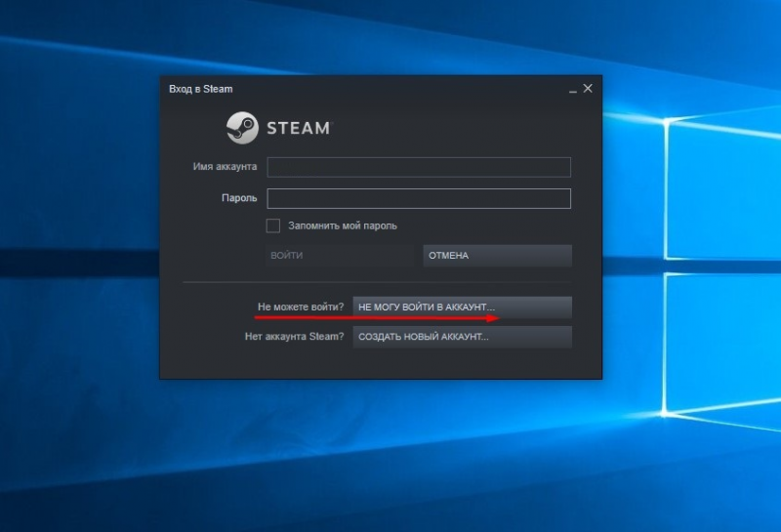Minimize the Вход в Steam window
Image resolution: width=781 pixels, height=532 pixels.
(x=573, y=89)
